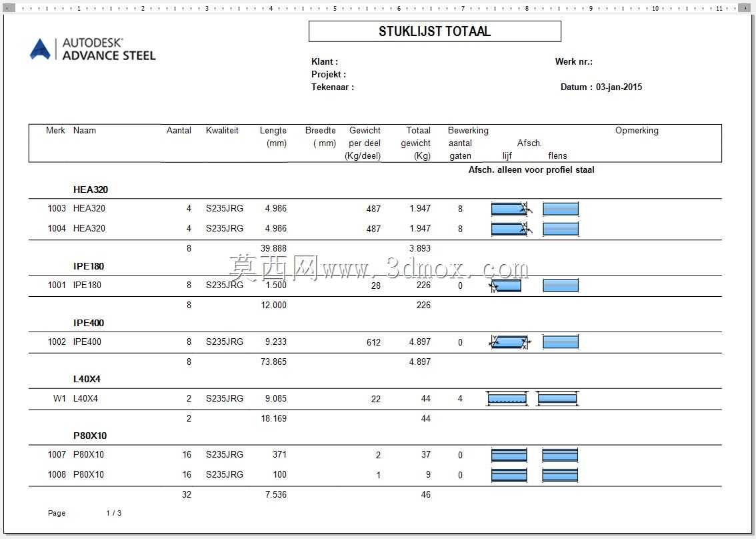Image resolution: width=756 pixels, height=539 pixels.
Task: Select mark number 1004
Action: pyautogui.click(x=57, y=228)
